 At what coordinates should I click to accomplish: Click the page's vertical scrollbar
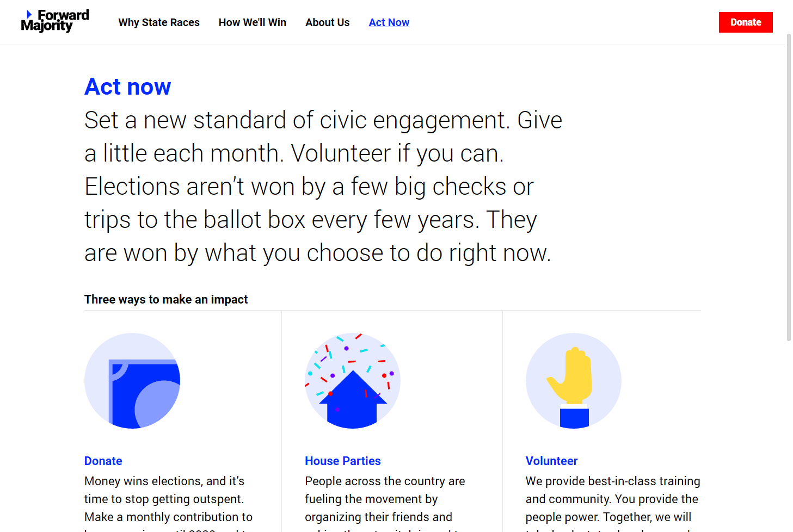coord(789,188)
